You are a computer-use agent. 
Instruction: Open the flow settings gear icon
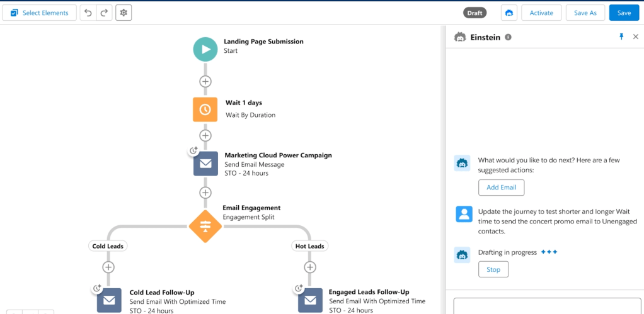[124, 13]
